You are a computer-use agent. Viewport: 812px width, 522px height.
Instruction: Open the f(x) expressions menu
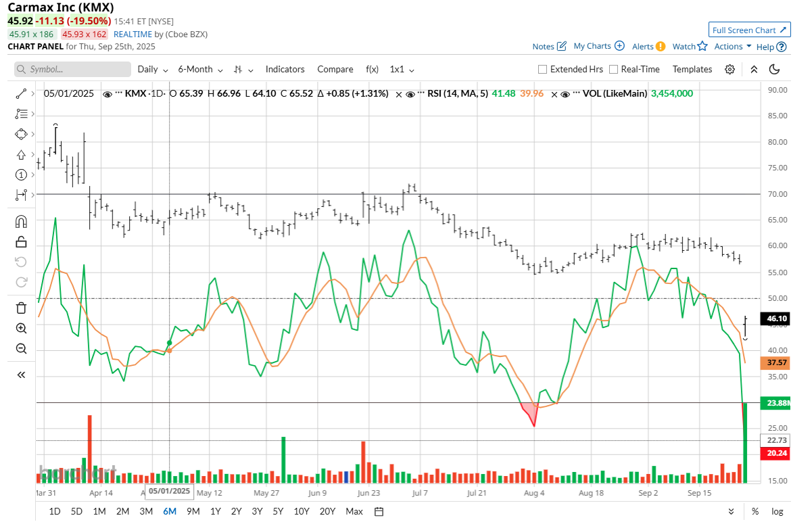pos(372,69)
